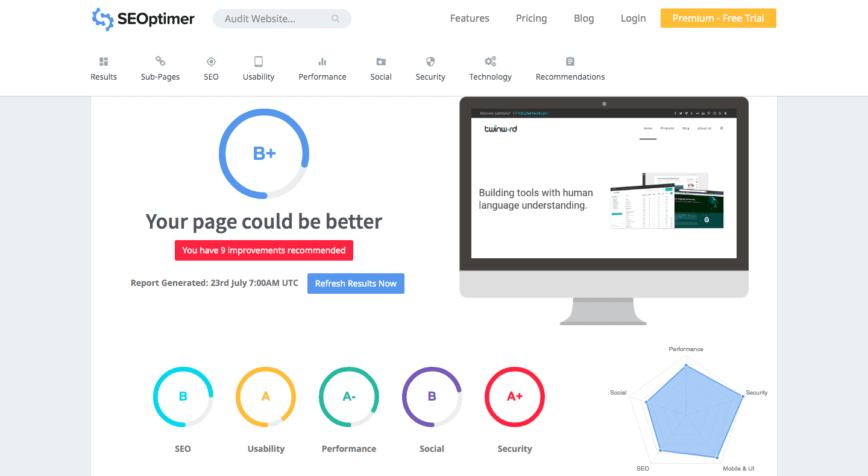
Task: Open the Results grid icon
Action: 104,62
